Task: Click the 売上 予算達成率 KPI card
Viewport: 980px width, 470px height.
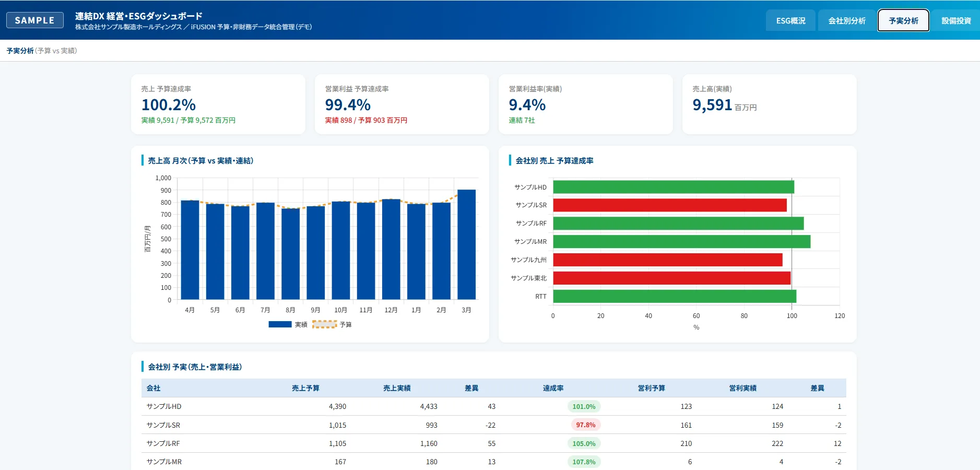Action: 218,104
